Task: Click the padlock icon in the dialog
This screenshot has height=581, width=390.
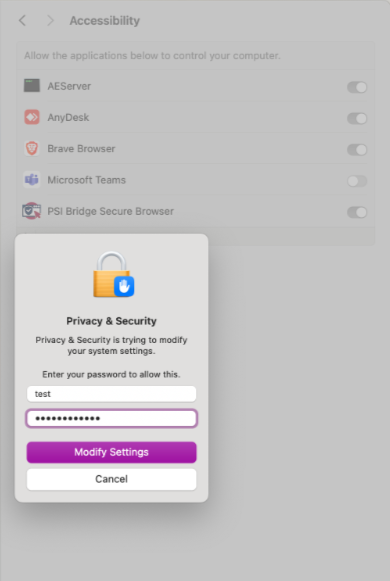Action: tap(113, 275)
